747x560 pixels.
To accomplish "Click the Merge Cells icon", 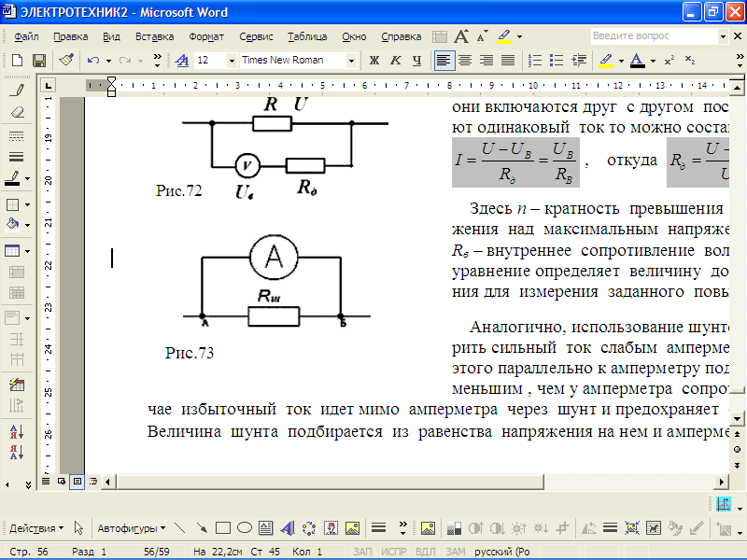I will click(17, 272).
